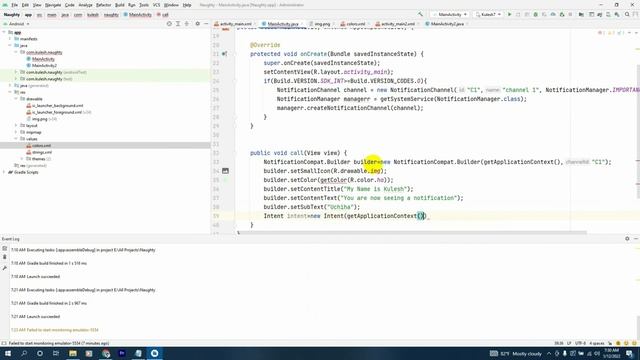The height and width of the screenshot is (360, 640).
Task: Open File Explorer from the taskbar
Action: click(x=73, y=353)
